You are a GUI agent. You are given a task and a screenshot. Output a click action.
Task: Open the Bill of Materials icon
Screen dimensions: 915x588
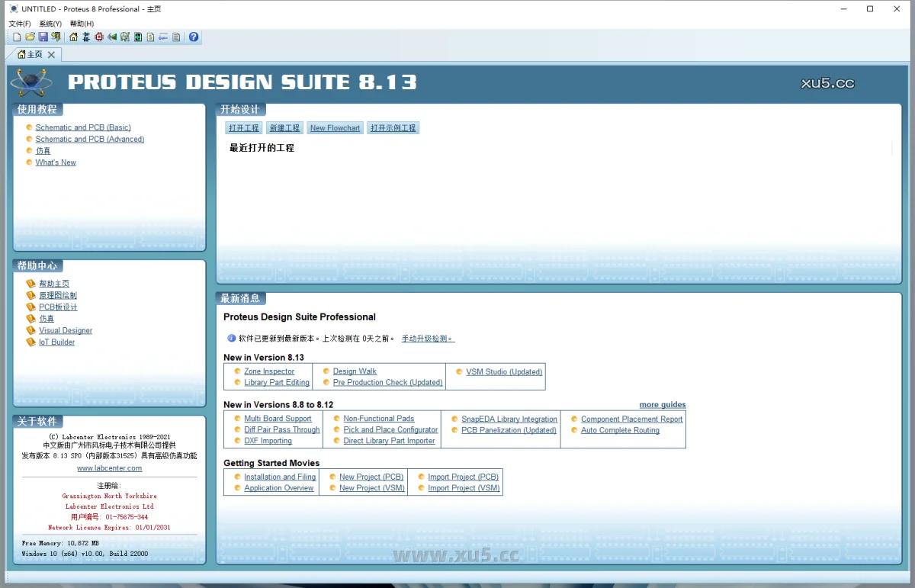point(150,37)
